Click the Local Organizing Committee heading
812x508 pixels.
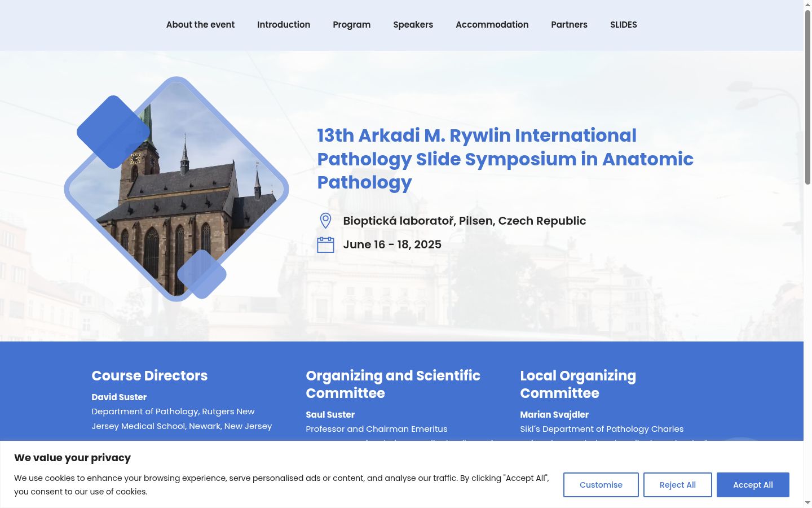[x=578, y=384]
